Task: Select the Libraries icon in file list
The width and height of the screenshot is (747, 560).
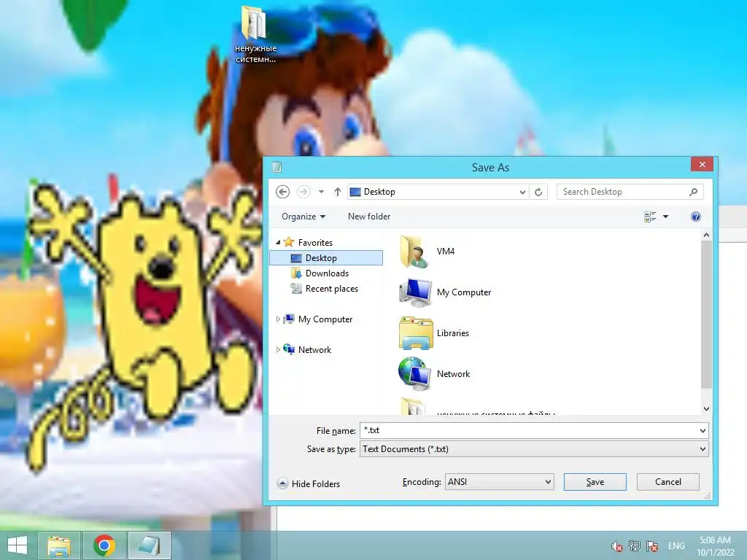Action: coord(415,333)
